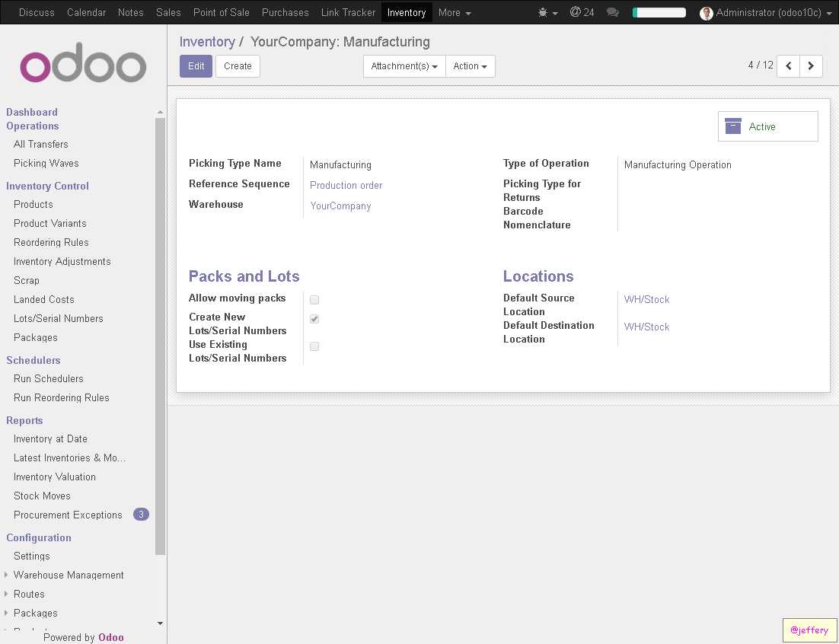Go to previous record arrow
This screenshot has width=839, height=644.
pos(788,65)
